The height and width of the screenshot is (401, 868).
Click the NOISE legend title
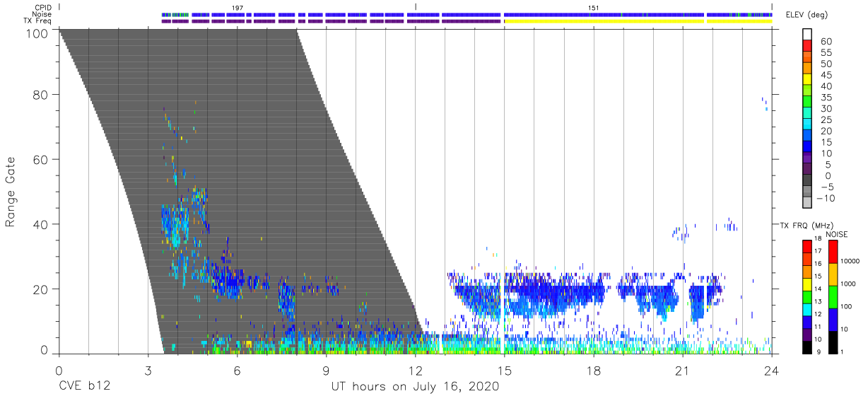tap(838, 234)
